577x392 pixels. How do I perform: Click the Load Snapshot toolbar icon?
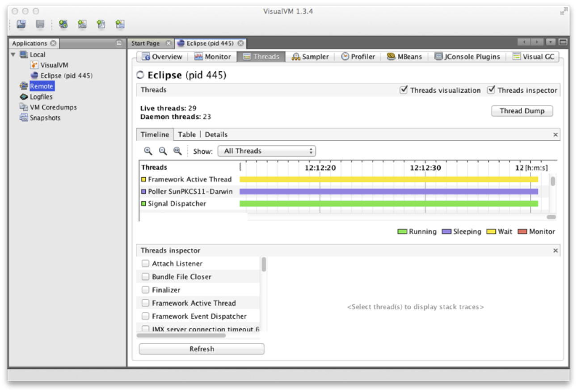[21, 24]
